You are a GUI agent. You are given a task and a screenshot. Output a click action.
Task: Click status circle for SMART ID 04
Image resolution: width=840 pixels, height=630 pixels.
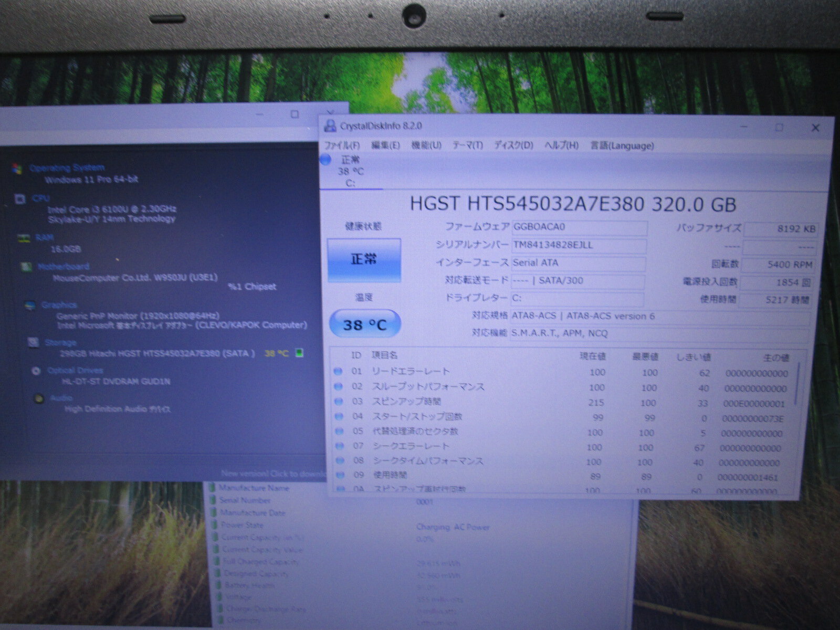(339, 416)
